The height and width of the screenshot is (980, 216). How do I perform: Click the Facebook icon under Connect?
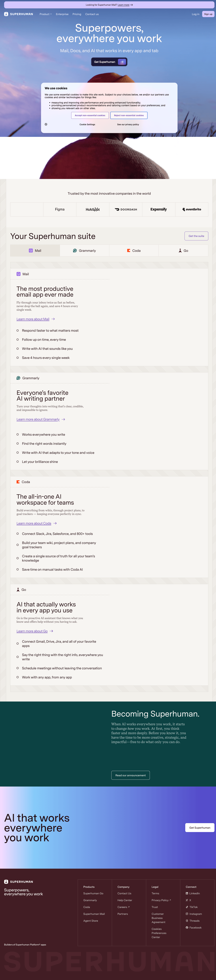(187, 927)
